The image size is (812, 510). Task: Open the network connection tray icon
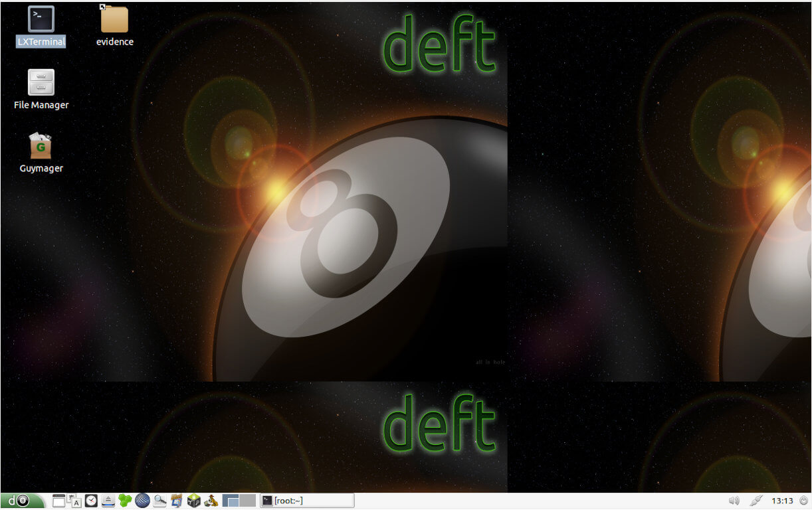(756, 501)
